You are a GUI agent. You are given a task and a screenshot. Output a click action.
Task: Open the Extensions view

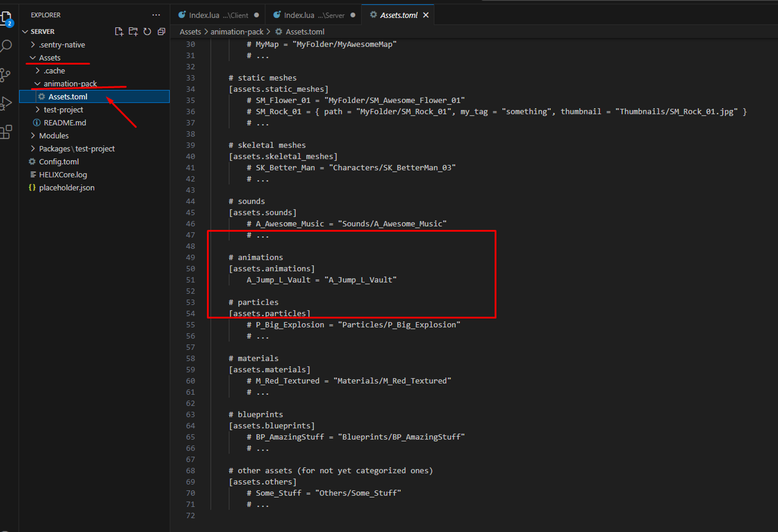(7, 132)
